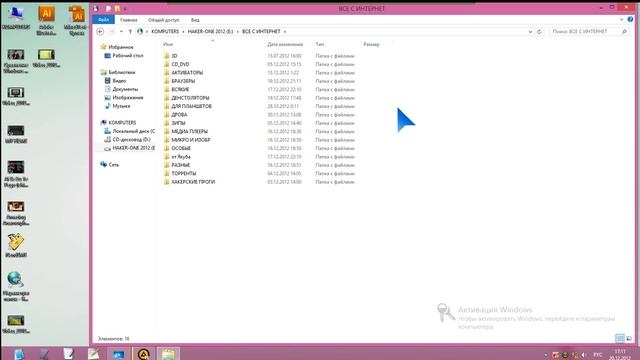Image resolution: width=640 pixels, height=360 pixels.
Task: Select the РАЗНЫЕ folder
Action: click(x=180, y=165)
